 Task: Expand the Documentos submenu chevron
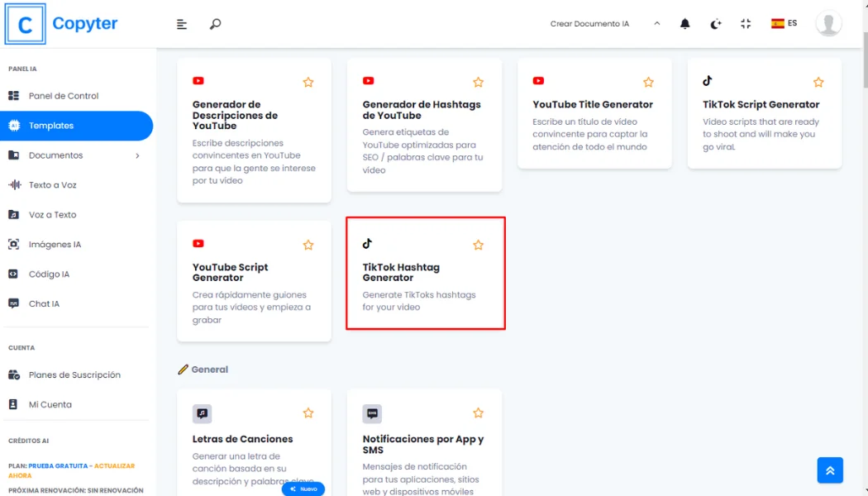[137, 155]
